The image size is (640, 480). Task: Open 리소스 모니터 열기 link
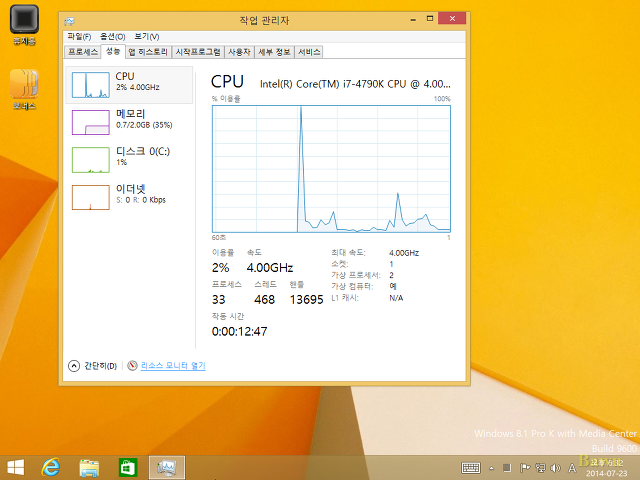click(173, 366)
